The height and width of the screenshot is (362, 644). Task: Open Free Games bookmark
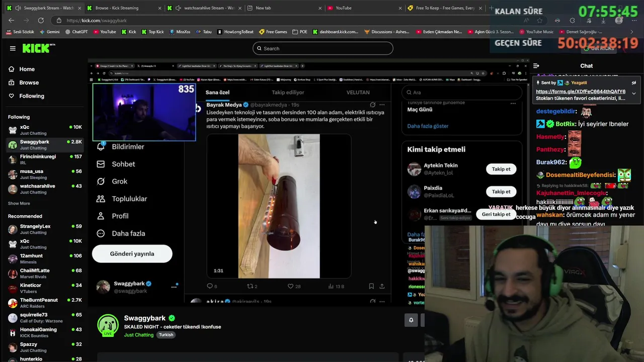click(x=273, y=32)
